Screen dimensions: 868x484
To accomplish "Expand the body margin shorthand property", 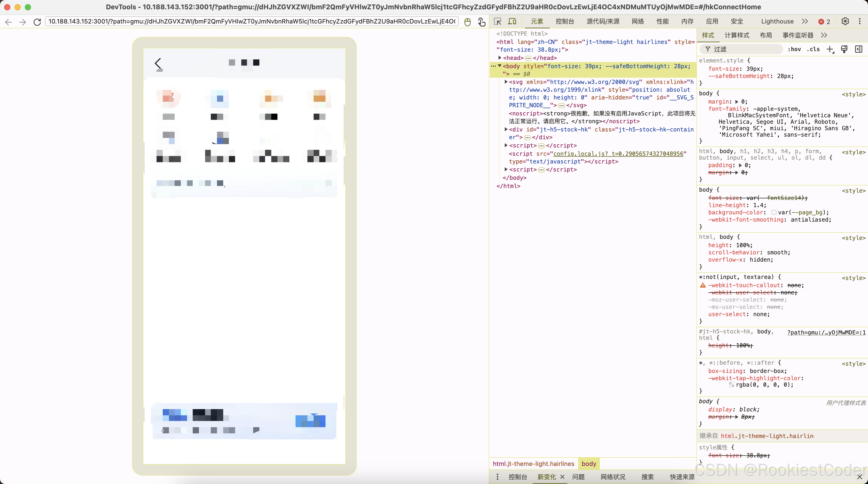I will point(737,102).
